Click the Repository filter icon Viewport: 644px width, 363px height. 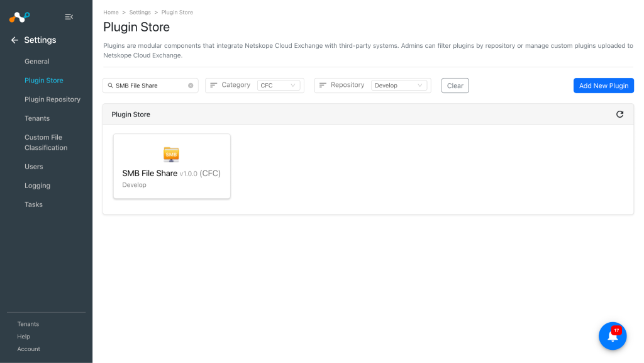[323, 85]
